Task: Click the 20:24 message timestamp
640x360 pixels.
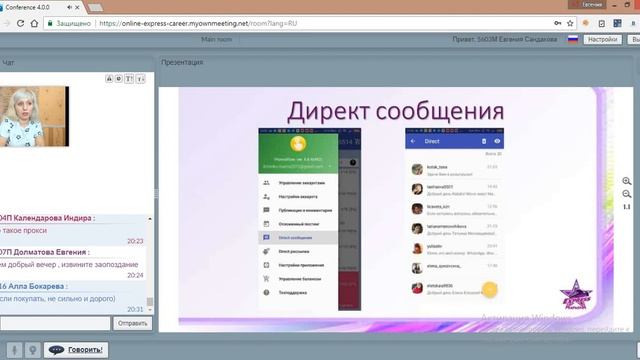Action: [135, 276]
